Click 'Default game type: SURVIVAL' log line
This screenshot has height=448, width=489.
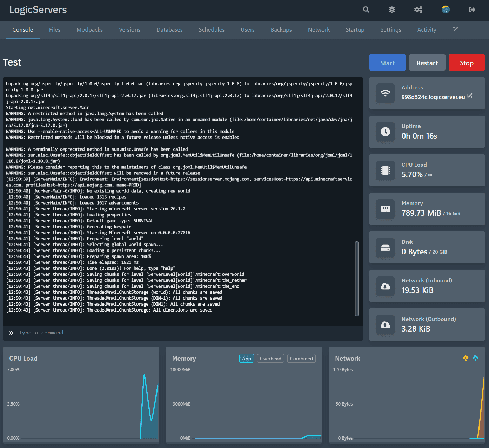pyautogui.click(x=79, y=221)
